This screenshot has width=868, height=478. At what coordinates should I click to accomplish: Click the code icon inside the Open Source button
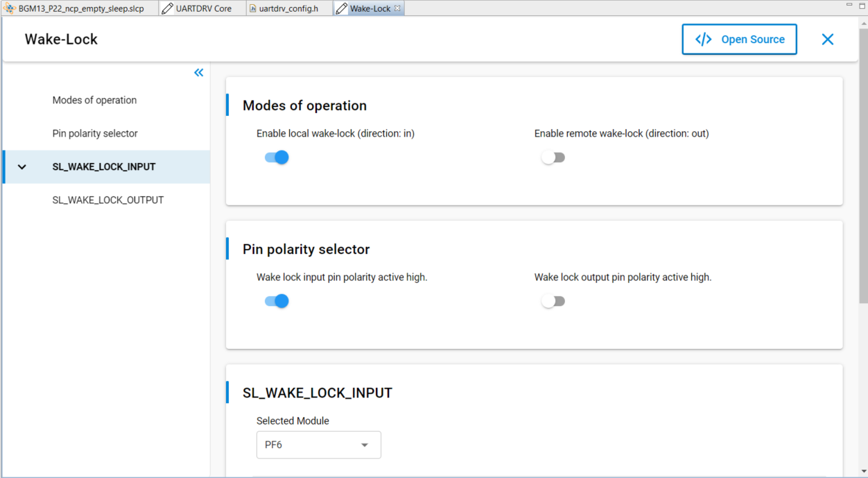[703, 39]
